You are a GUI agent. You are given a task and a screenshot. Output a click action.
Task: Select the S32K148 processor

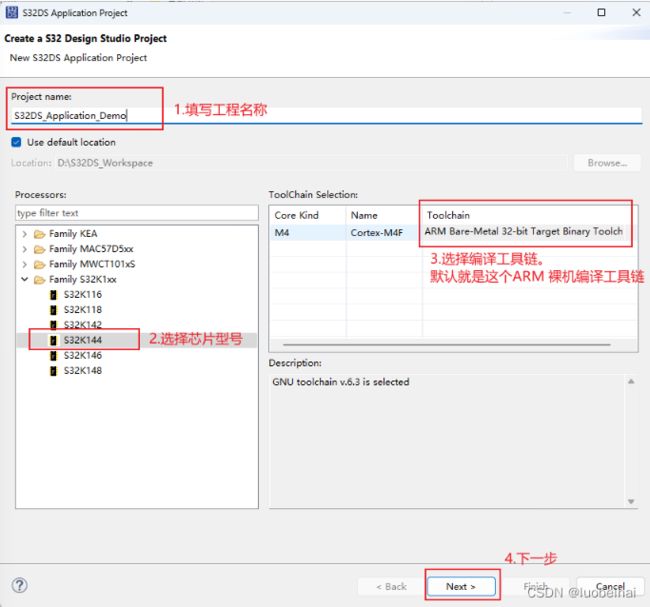coord(82,371)
